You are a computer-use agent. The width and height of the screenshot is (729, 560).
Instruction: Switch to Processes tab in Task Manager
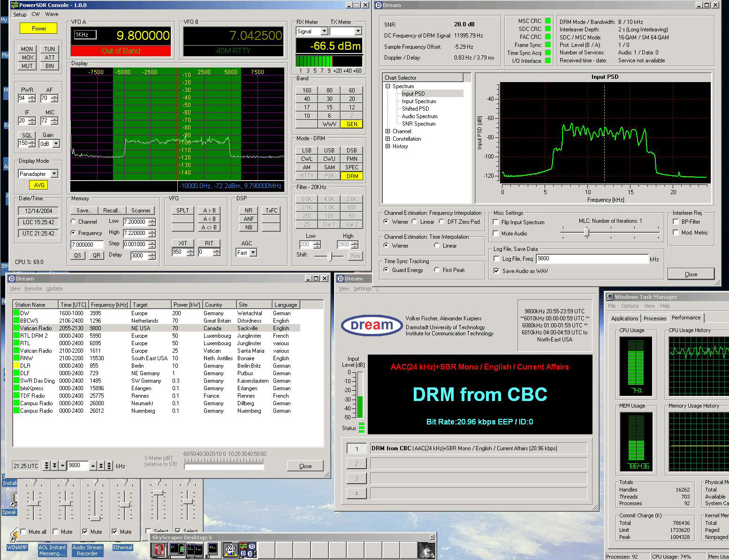[655, 318]
